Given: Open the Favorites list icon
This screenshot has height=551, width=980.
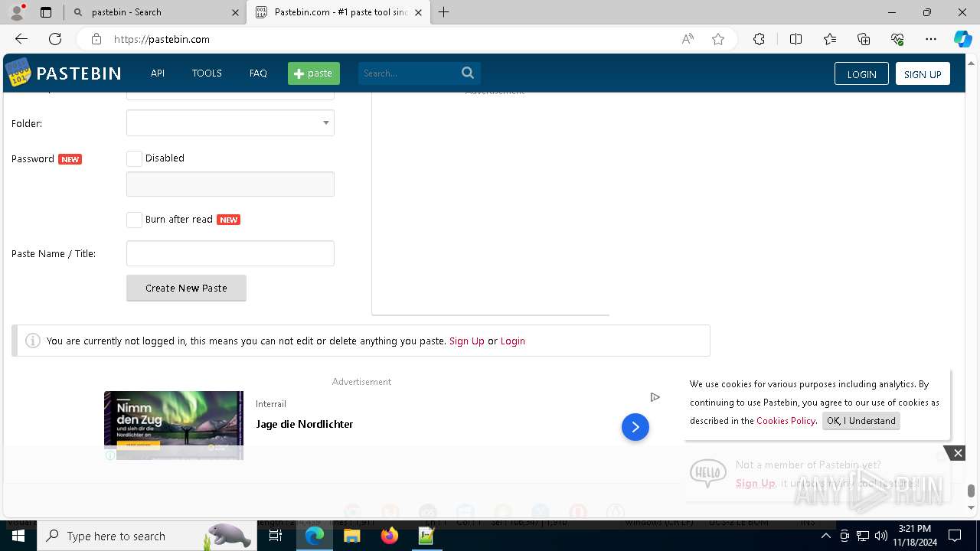Looking at the screenshot, I should (830, 39).
